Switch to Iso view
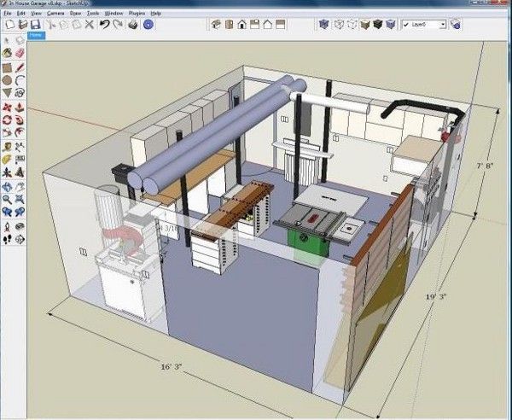512x420 pixels. [x=216, y=25]
